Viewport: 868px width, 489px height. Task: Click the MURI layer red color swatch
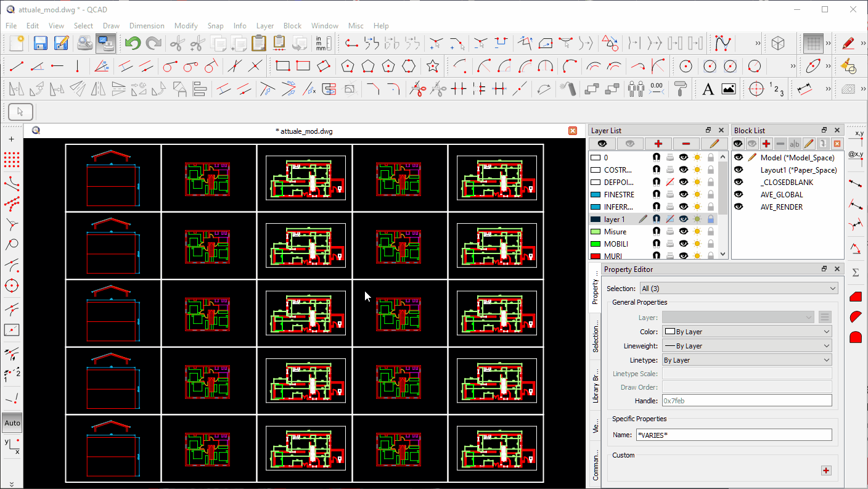coord(596,256)
